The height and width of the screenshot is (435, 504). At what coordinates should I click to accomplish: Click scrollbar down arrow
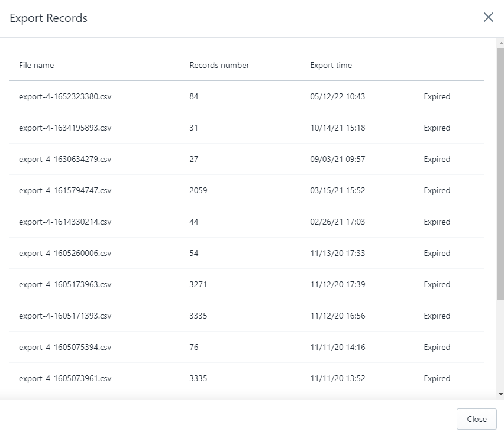[501, 394]
